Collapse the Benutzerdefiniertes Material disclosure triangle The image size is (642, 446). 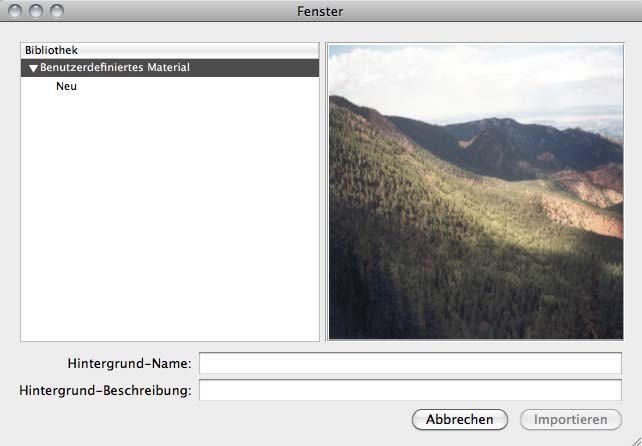click(33, 68)
